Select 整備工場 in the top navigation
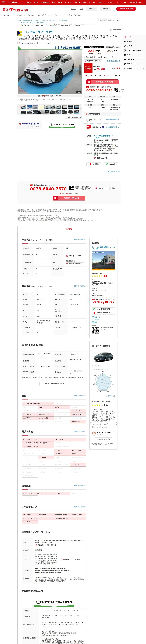Screen dimensions: 146x644 (77, 2)
